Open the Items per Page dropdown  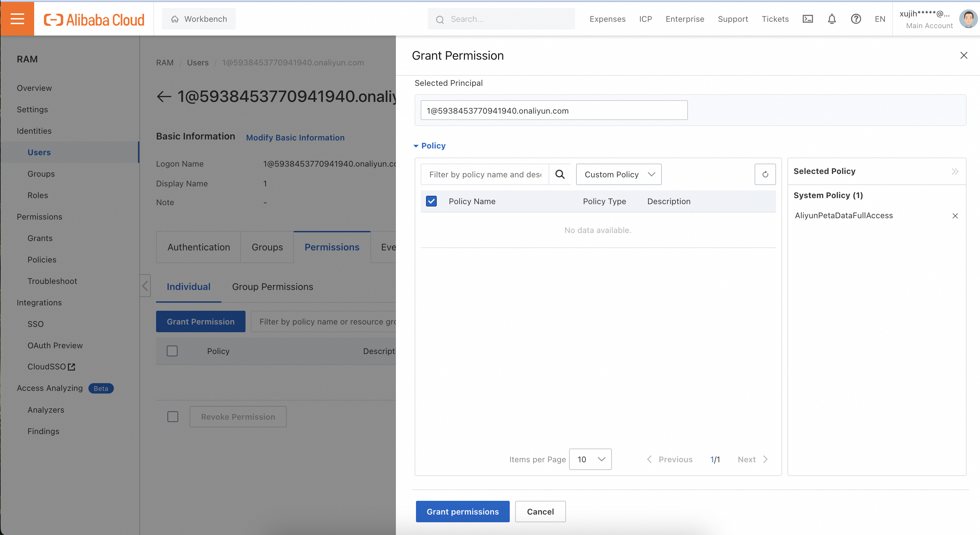click(590, 459)
